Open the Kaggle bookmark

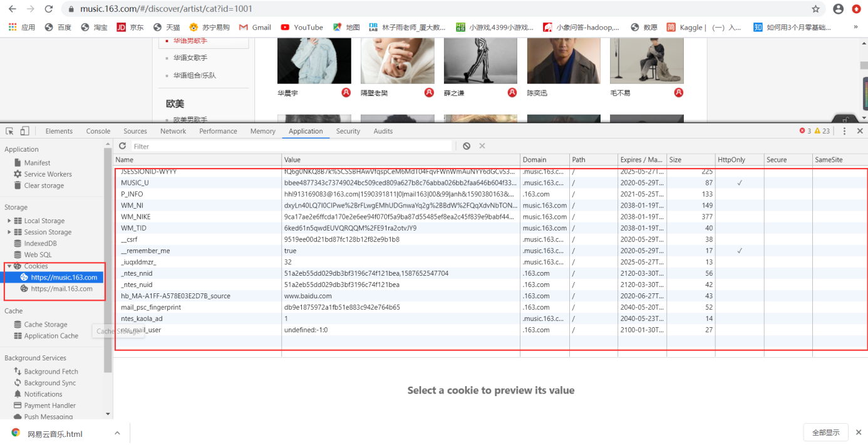pos(704,27)
